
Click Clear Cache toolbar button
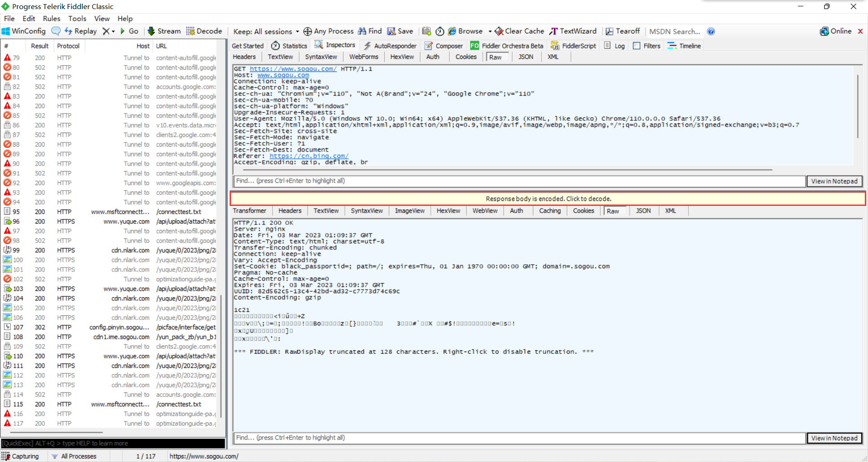pos(519,31)
